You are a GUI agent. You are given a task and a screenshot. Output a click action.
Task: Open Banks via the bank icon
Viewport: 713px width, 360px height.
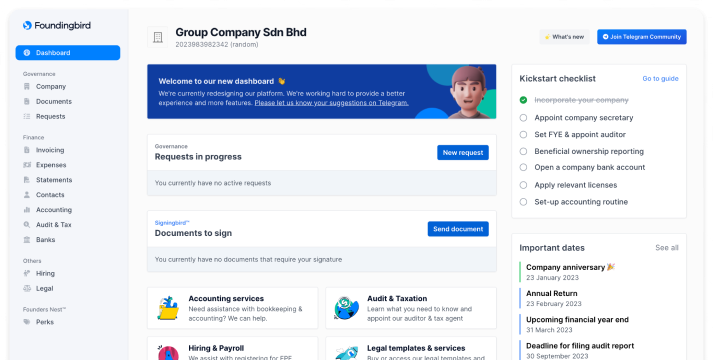pos(27,240)
